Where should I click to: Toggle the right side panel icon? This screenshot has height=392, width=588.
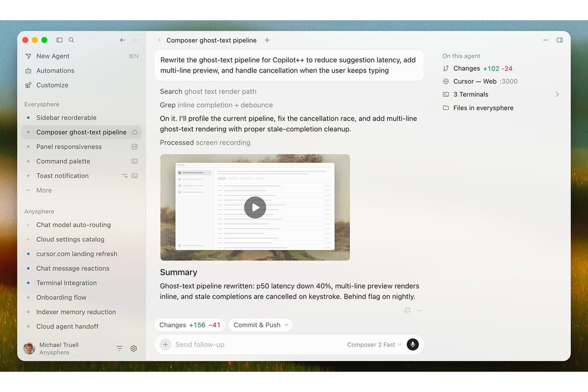[559, 40]
